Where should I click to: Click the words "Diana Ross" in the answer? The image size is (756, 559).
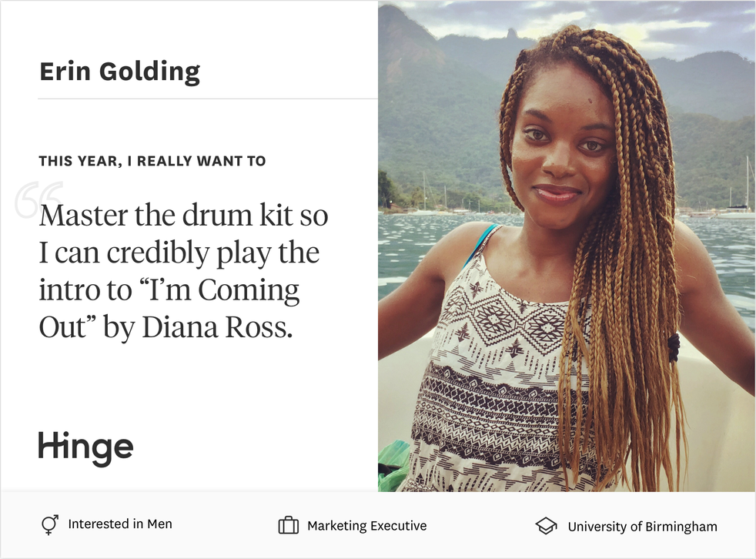[217, 327]
